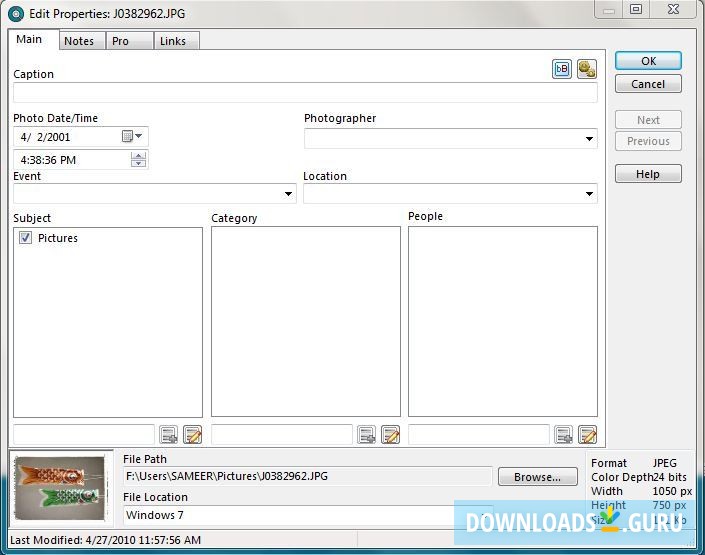Screen dimensions: 705x555
Task: Click Browse to choose a file path
Action: pos(537,477)
